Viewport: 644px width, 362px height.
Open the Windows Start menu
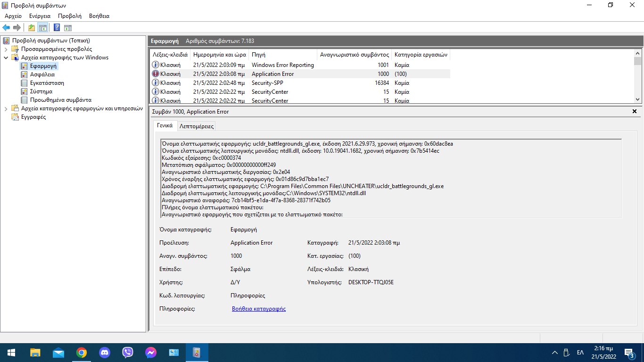pos(11,353)
